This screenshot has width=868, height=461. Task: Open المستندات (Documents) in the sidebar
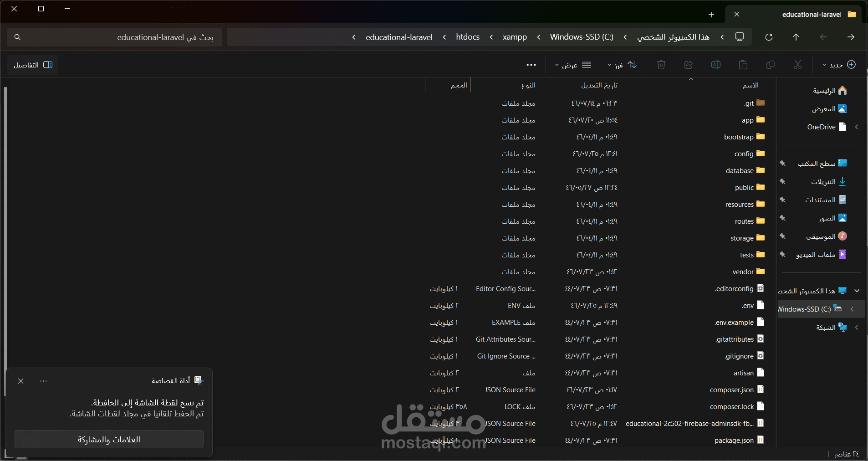tap(825, 200)
